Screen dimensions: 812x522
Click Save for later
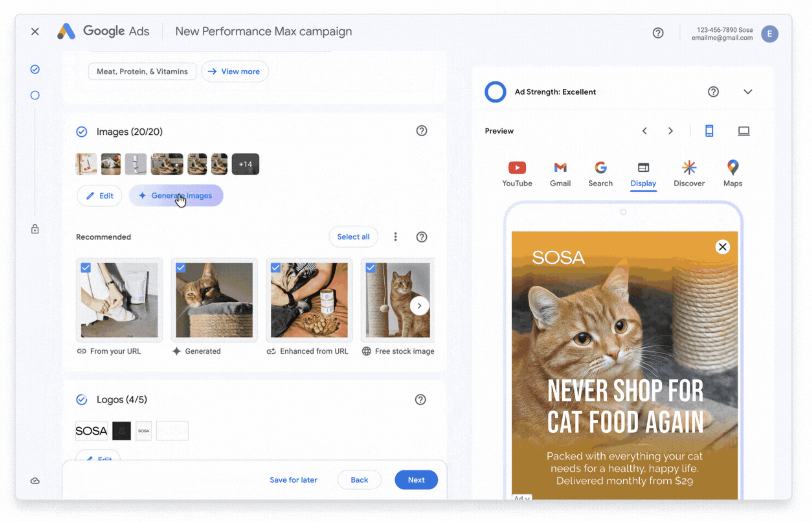293,480
